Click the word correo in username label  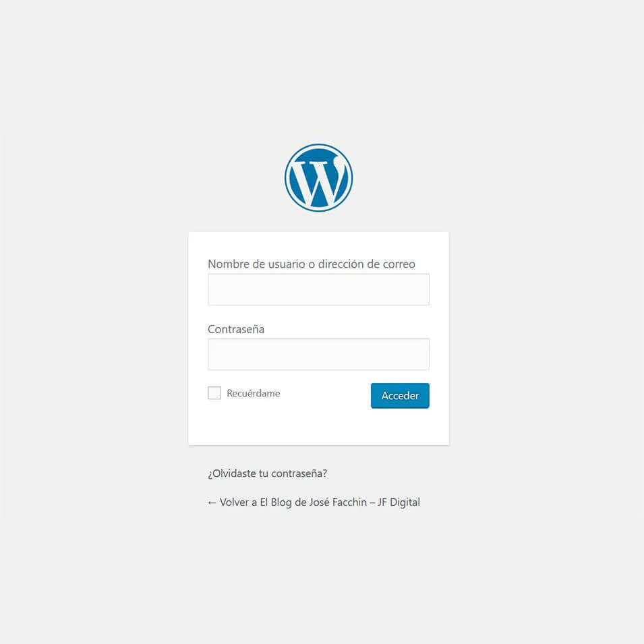pos(399,264)
